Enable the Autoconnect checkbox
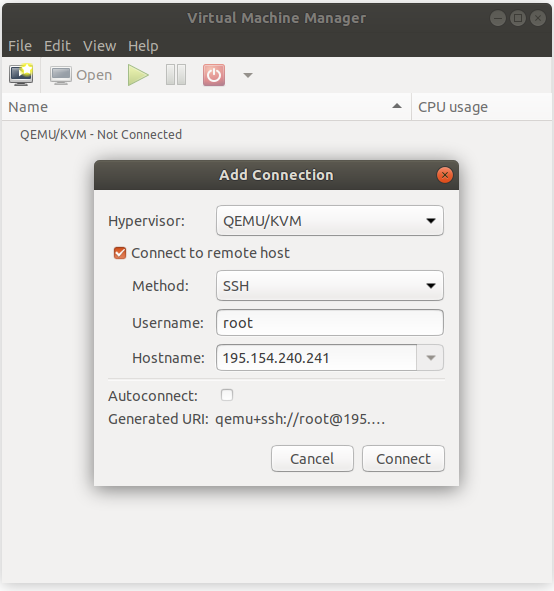This screenshot has height=591, width=554. tap(227, 395)
